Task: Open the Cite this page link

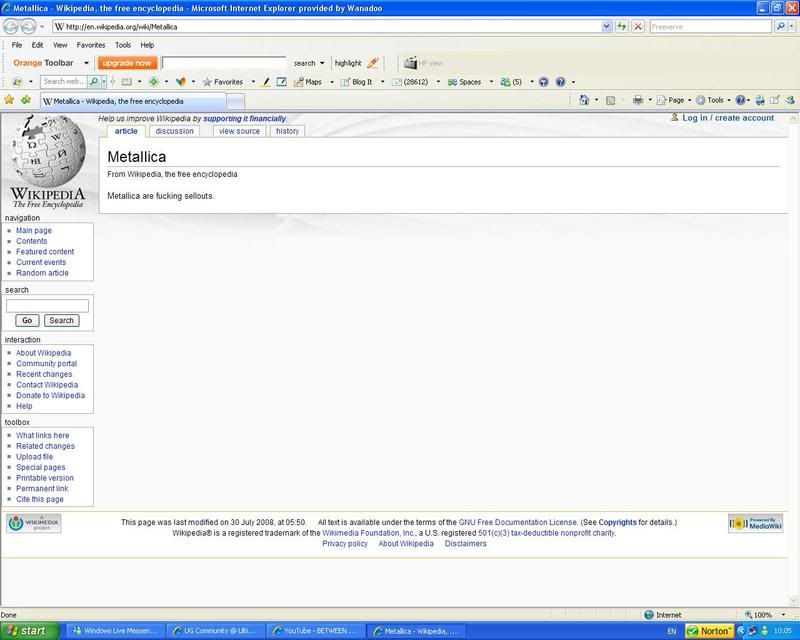Action: point(40,499)
